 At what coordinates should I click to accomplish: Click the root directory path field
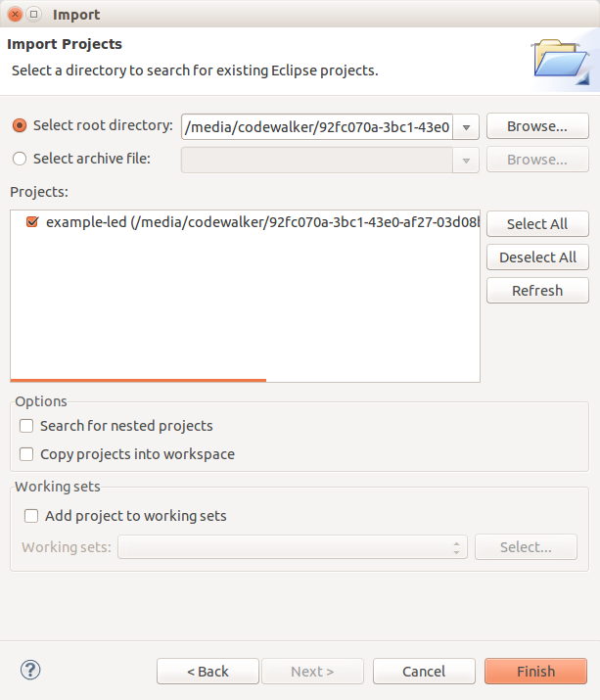[316, 127]
